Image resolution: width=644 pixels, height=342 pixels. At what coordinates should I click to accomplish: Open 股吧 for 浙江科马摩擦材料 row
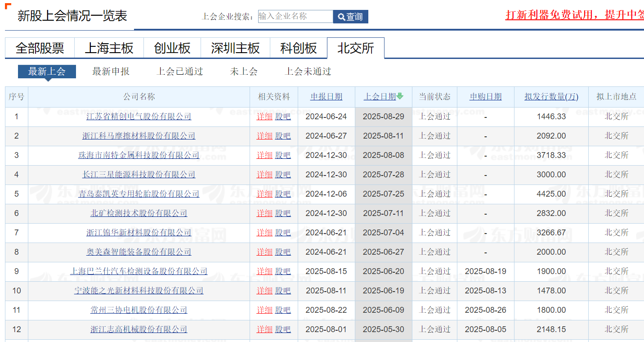point(283,136)
